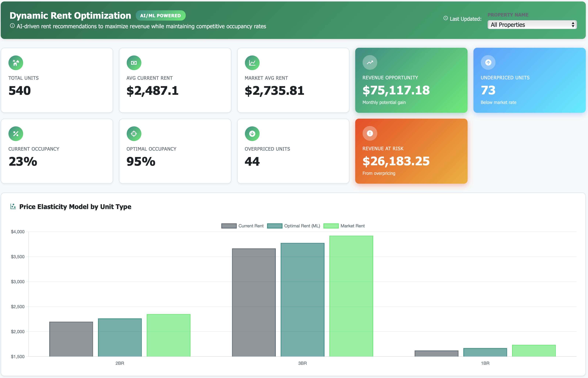Click the percent icon on Current Occupancy card
The image size is (588, 378).
[16, 133]
